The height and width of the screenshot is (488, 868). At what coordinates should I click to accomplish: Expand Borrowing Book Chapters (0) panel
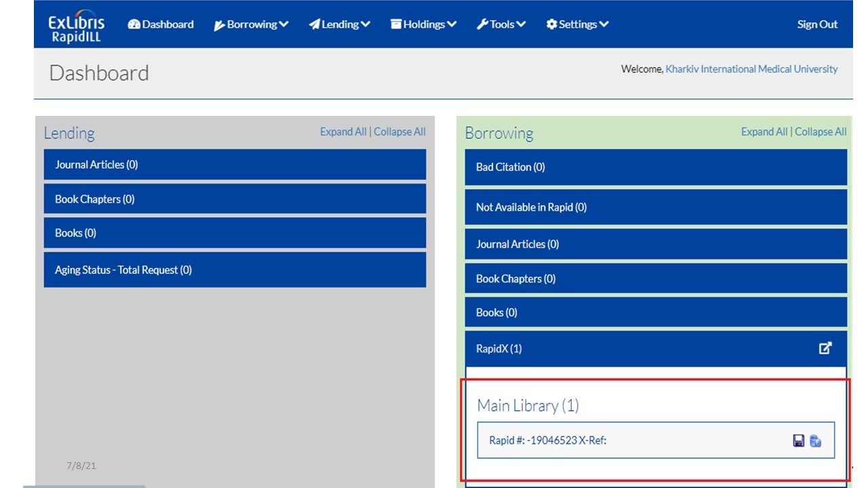click(x=656, y=279)
